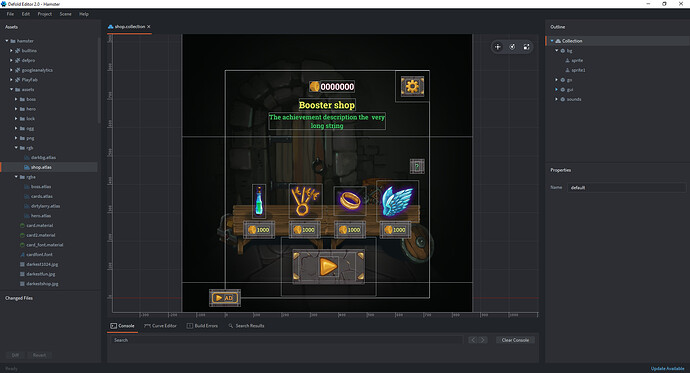Open the Project menu
690x373 pixels.
pos(44,14)
